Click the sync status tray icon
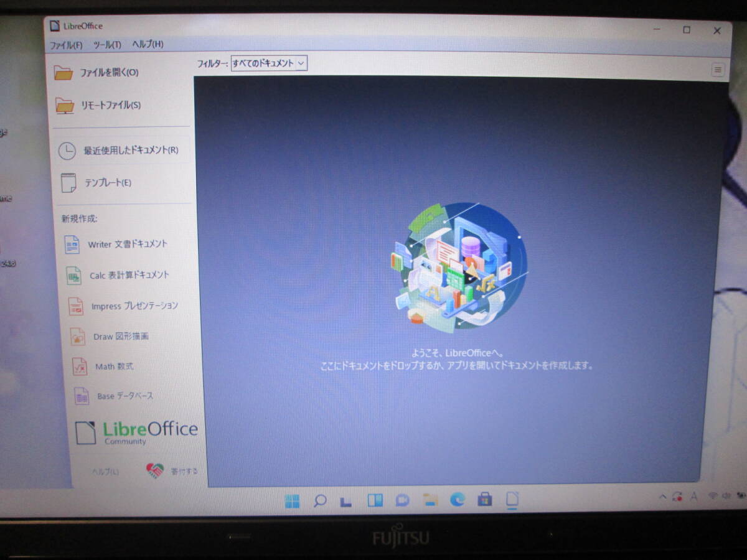Viewport: 747px width, 560px height. coord(677,497)
